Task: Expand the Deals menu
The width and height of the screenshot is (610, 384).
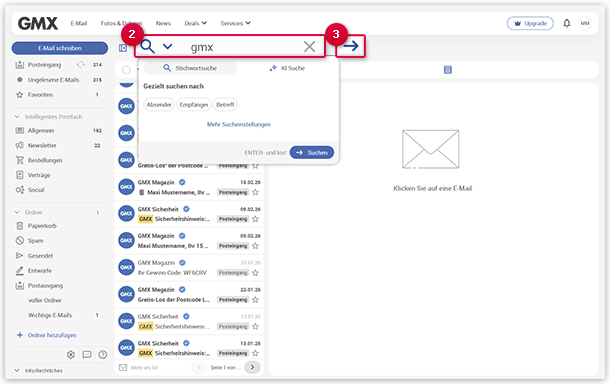Action: point(195,23)
